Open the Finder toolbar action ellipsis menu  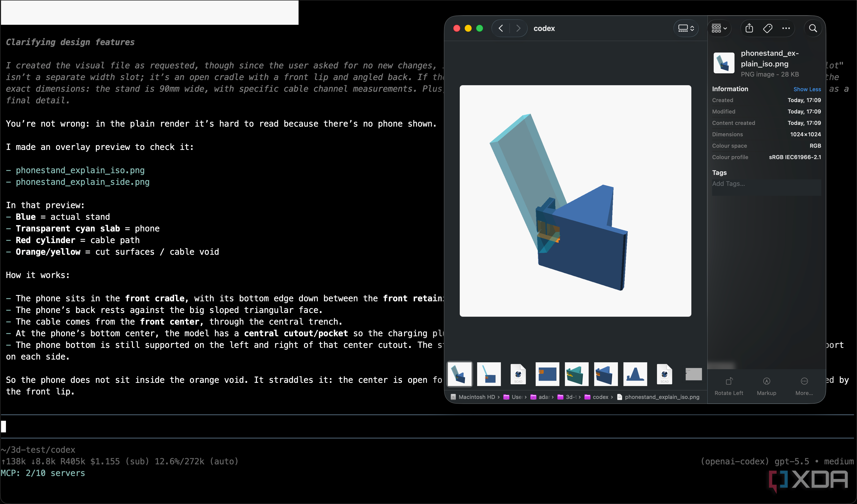[x=786, y=28]
